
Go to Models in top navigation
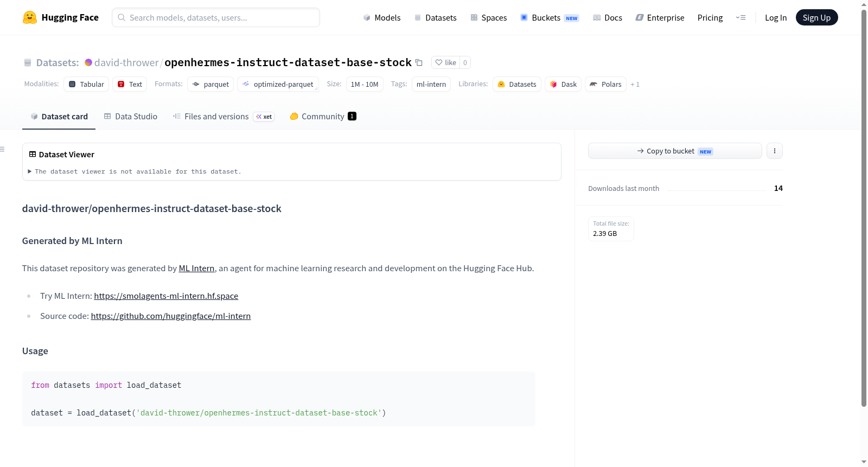click(382, 17)
